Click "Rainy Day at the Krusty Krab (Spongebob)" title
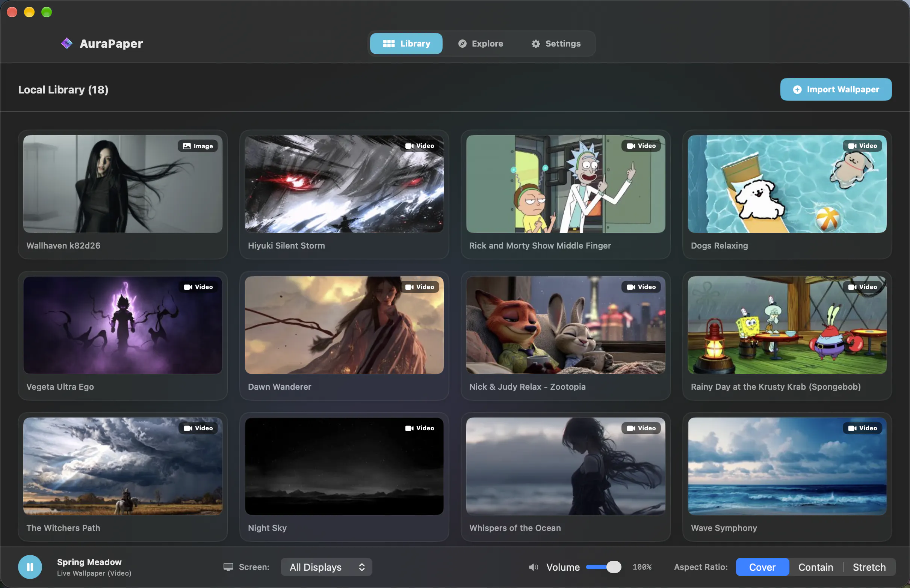910x588 pixels. click(775, 387)
